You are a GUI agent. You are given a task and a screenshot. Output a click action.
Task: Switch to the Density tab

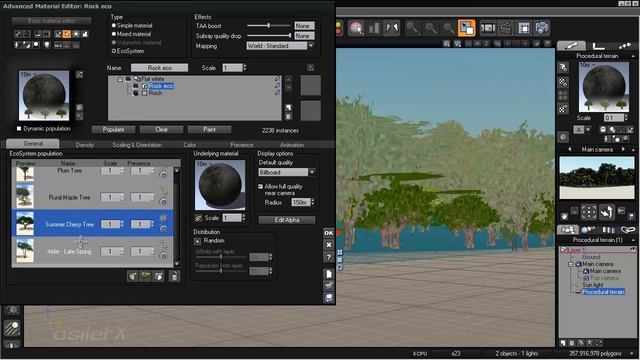[84, 145]
